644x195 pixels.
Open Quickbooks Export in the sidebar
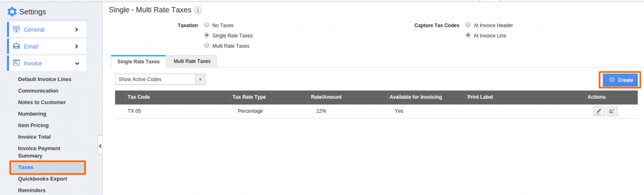click(x=42, y=178)
